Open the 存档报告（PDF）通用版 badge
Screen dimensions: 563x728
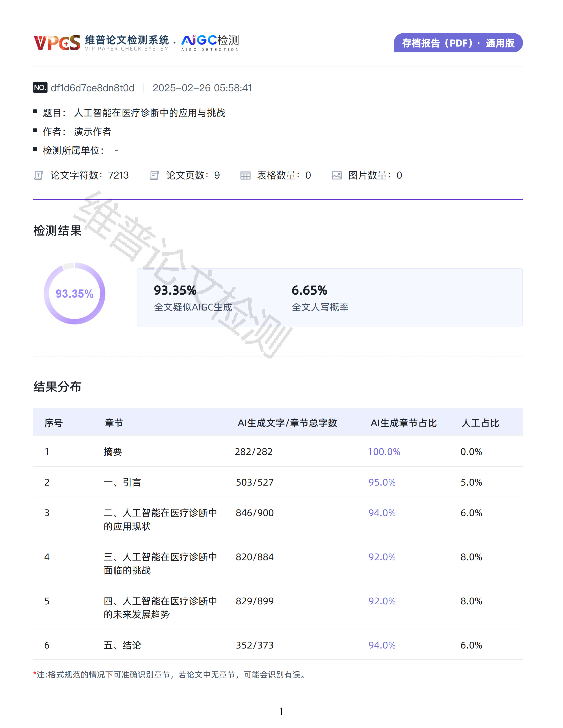[x=459, y=43]
